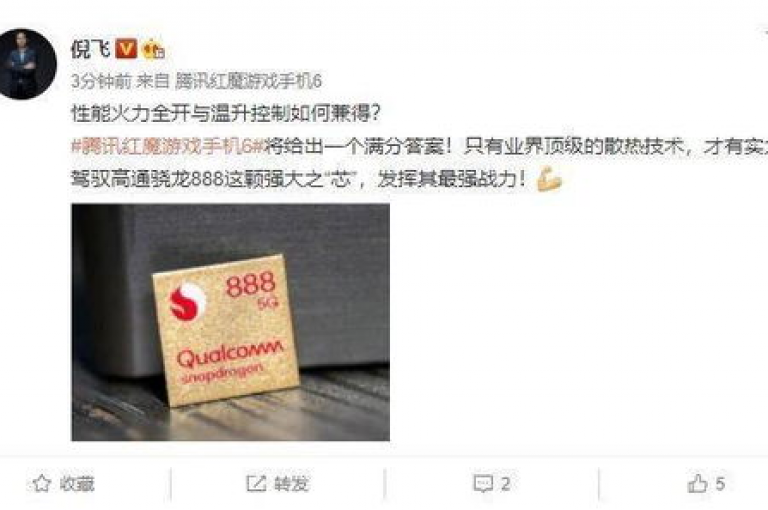Screen dimensions: 768x510
Task: Select the 收藏 label
Action: click(77, 484)
